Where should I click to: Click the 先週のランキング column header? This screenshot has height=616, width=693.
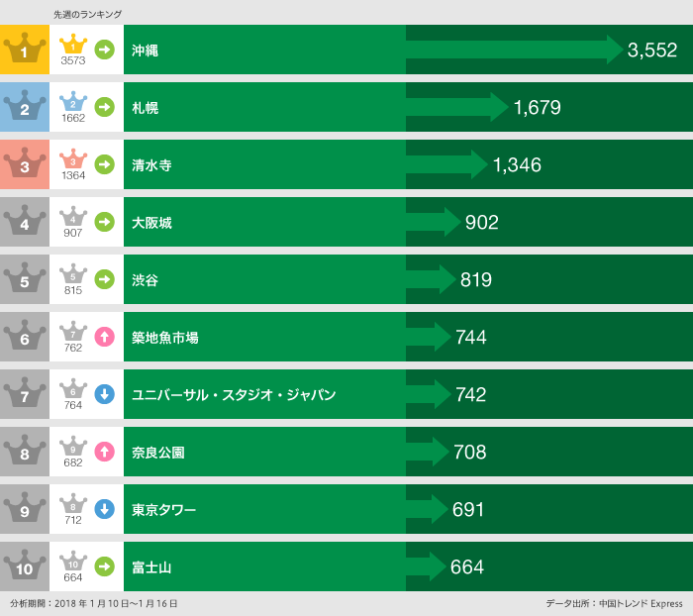tap(87, 14)
